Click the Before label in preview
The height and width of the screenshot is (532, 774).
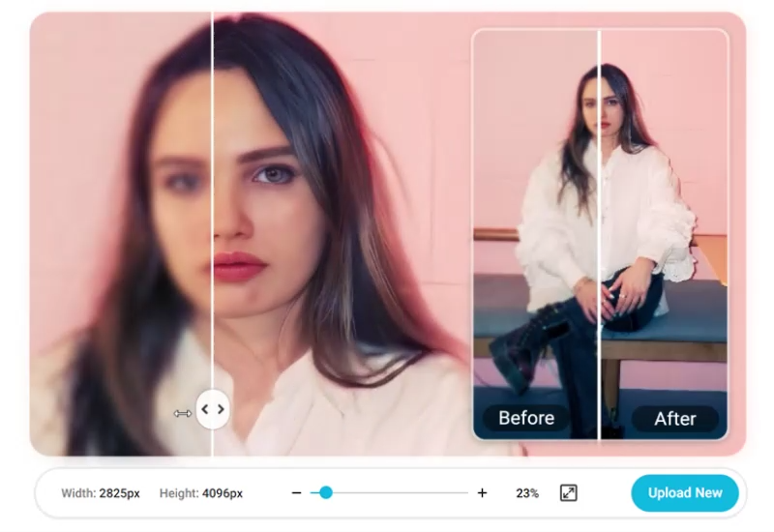(526, 418)
